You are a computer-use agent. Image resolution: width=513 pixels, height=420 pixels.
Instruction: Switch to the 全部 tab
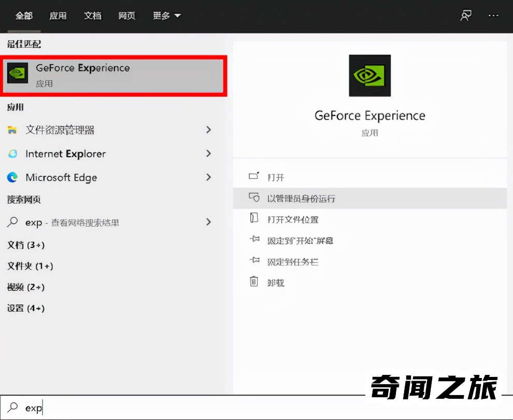pos(24,16)
